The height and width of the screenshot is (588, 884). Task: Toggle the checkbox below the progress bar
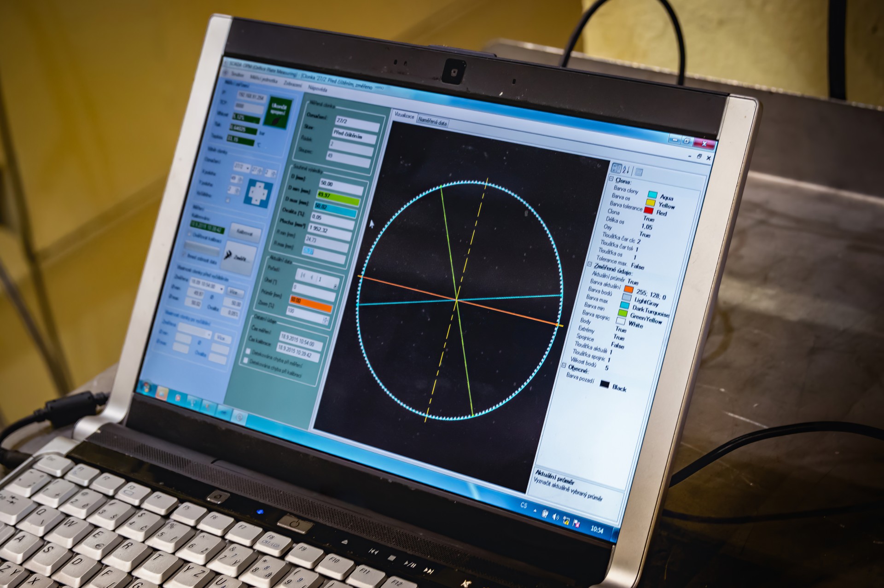[183, 254]
